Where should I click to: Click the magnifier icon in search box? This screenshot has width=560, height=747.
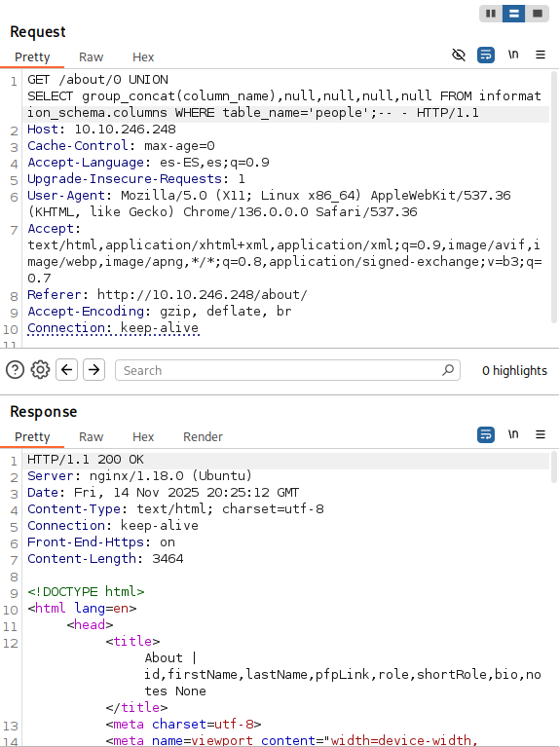point(448,370)
